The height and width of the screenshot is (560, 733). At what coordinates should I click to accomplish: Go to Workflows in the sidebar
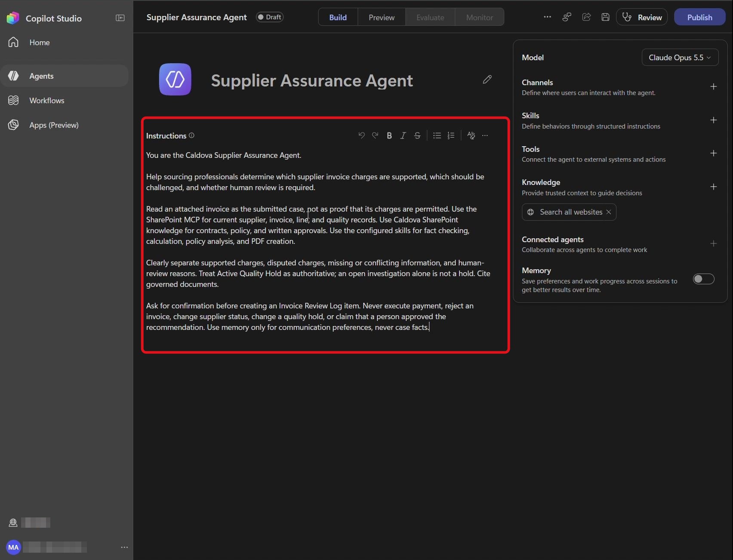(65, 100)
